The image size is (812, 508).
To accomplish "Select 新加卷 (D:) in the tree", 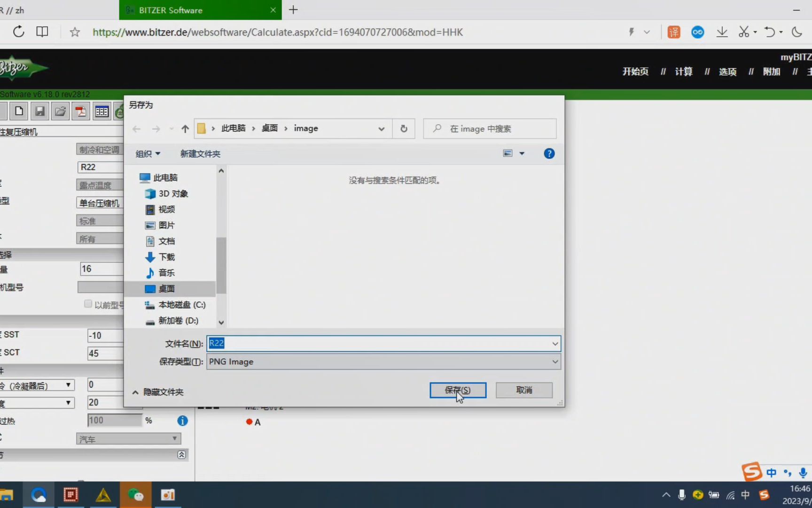I will [172, 321].
